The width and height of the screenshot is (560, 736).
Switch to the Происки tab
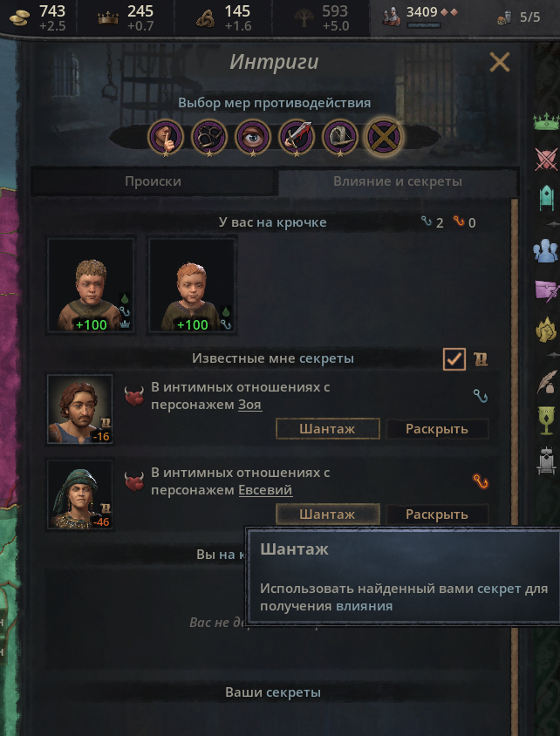pos(153,181)
